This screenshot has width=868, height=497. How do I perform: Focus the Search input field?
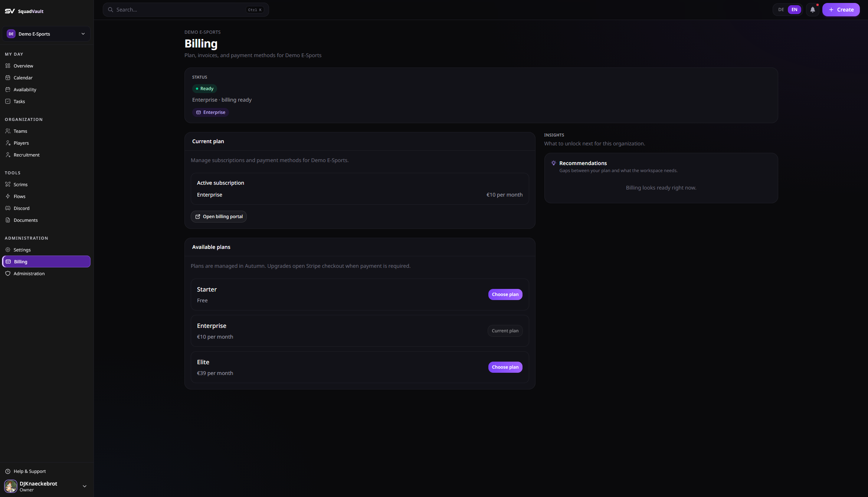click(x=186, y=10)
